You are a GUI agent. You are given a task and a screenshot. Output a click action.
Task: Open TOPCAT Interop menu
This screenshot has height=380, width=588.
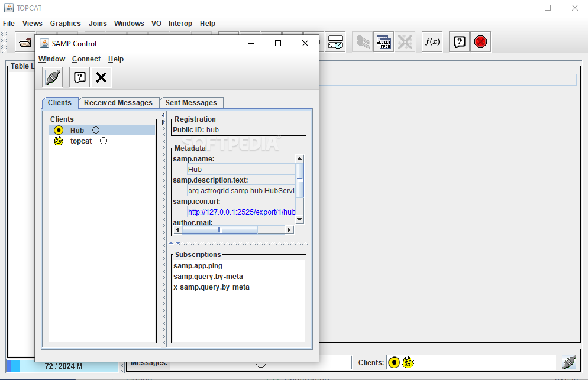click(x=180, y=24)
